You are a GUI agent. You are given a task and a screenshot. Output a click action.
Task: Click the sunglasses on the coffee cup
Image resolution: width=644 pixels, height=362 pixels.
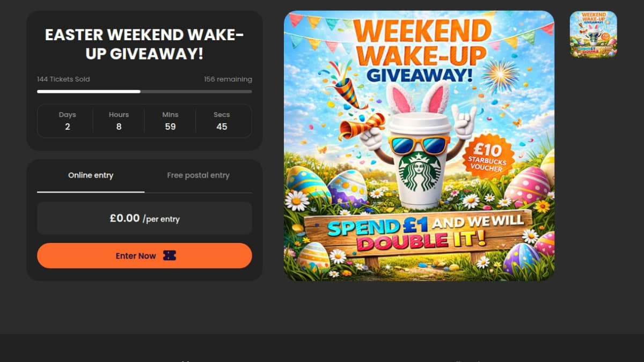click(x=419, y=145)
